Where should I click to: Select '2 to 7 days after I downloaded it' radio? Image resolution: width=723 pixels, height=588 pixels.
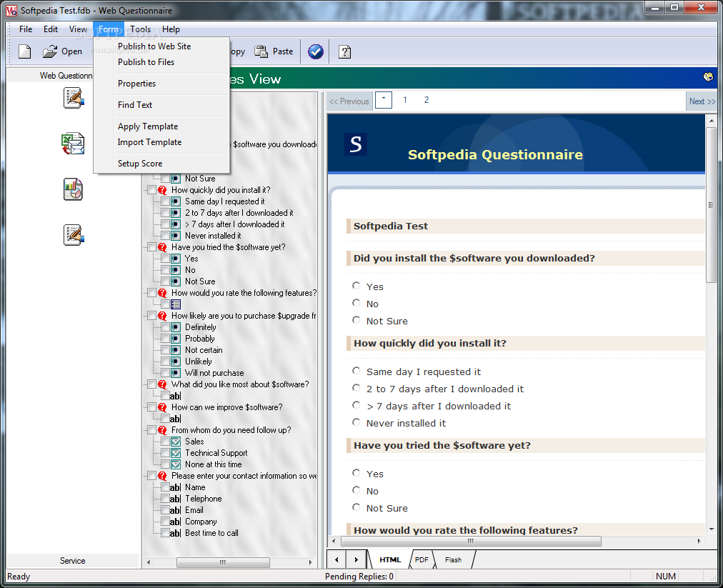pyautogui.click(x=356, y=389)
